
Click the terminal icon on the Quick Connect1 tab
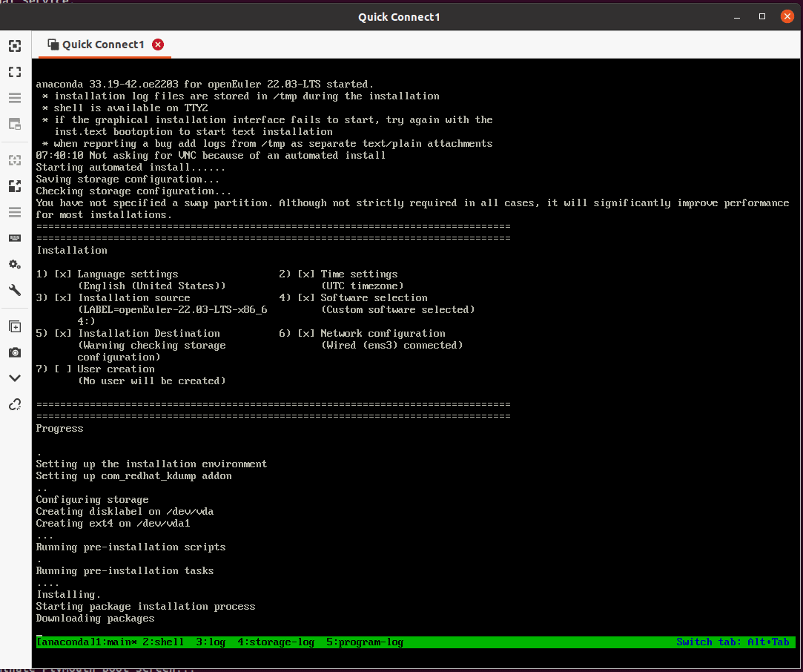pos(53,45)
